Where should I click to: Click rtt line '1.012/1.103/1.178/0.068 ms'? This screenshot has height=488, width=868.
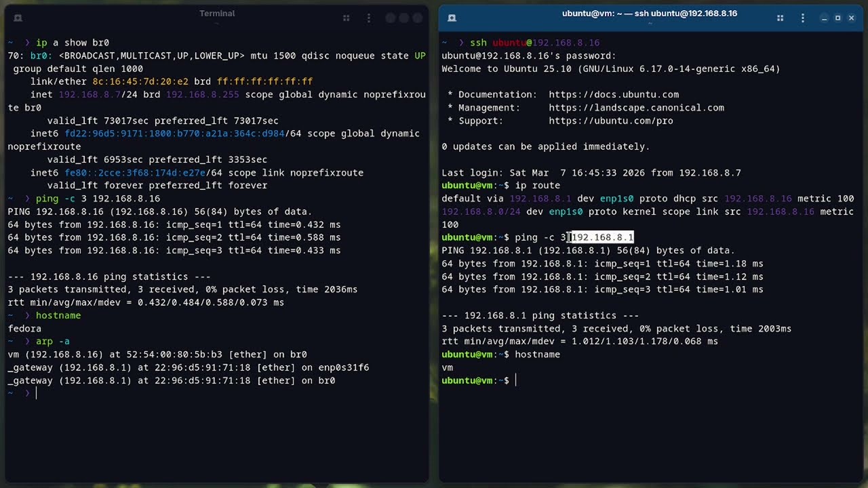(580, 342)
